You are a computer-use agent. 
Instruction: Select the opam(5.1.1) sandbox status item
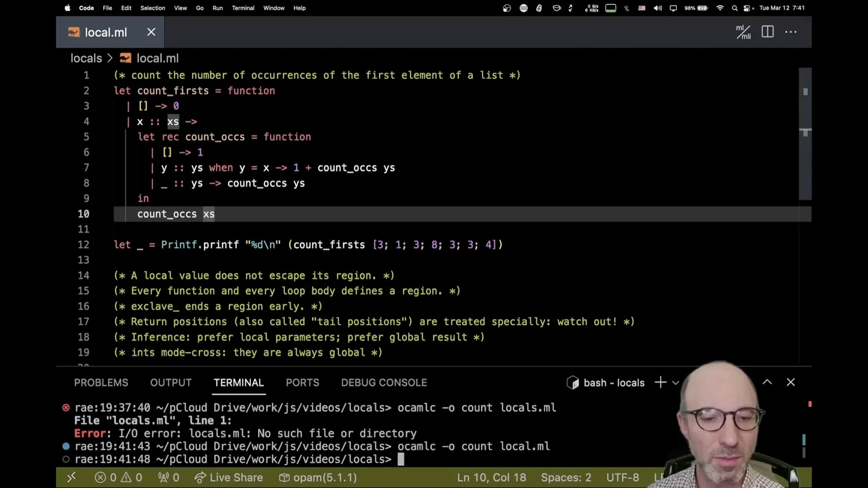tap(318, 478)
